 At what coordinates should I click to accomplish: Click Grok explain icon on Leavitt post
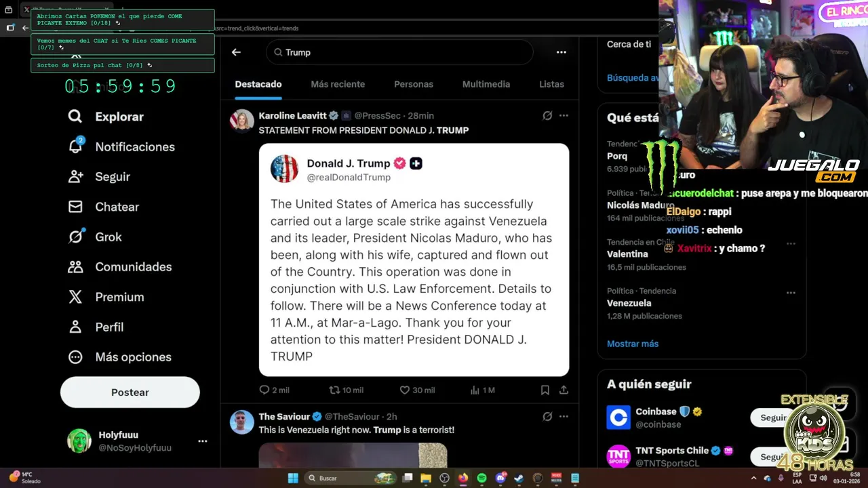(547, 115)
